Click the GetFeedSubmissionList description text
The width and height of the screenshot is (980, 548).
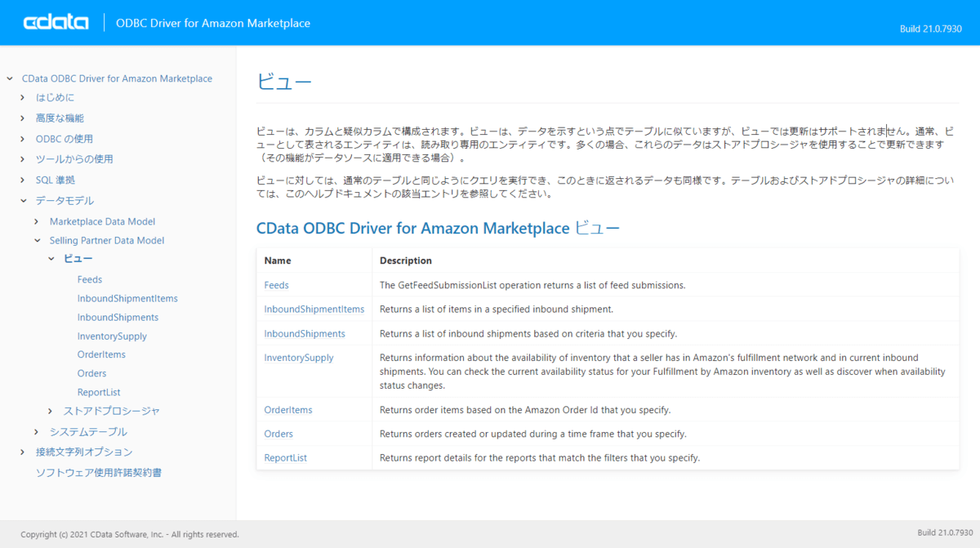tap(532, 285)
